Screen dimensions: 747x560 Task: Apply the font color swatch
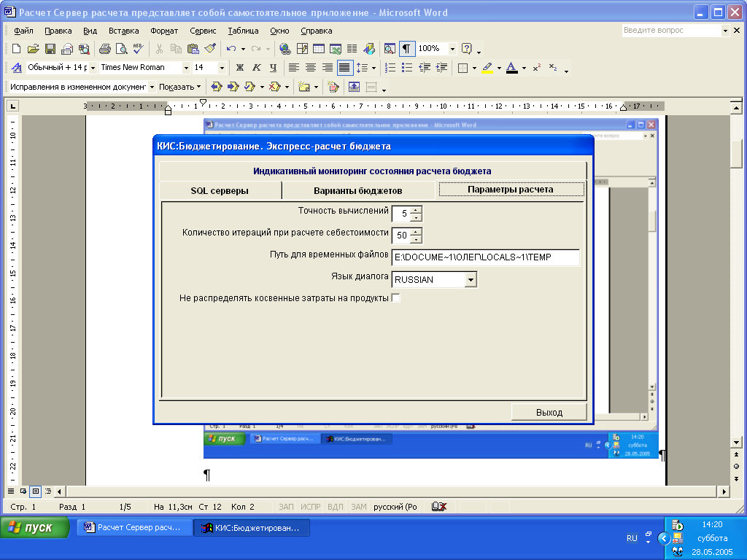point(511,68)
